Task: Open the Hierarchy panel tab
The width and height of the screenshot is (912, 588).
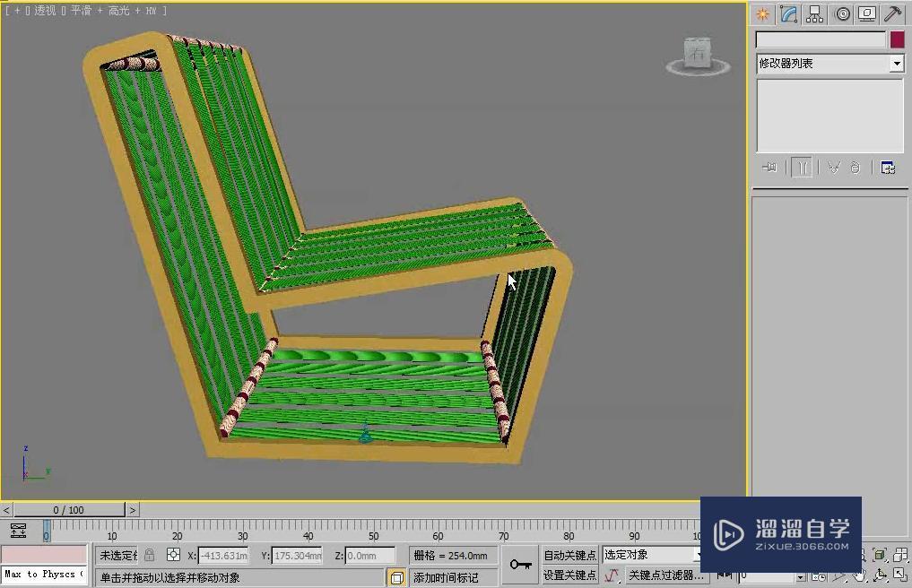Action: tap(815, 14)
